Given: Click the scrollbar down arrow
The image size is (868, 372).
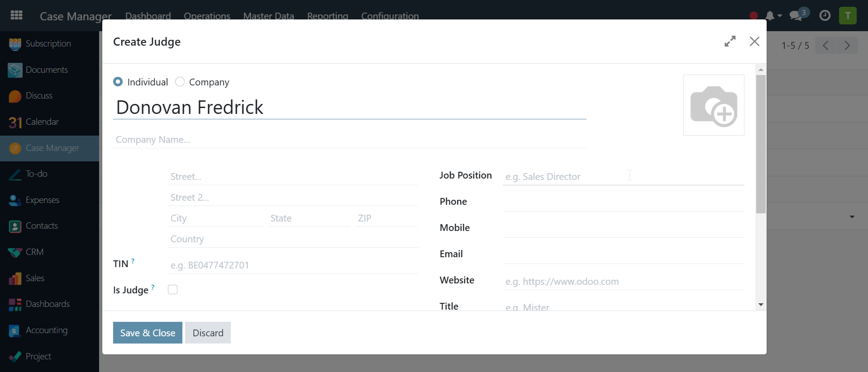Looking at the screenshot, I should 761,305.
